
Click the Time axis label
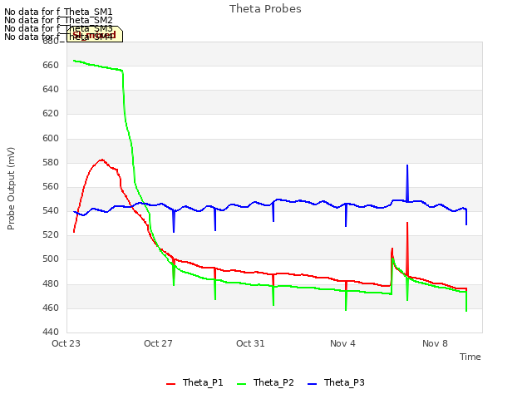tap(470, 357)
